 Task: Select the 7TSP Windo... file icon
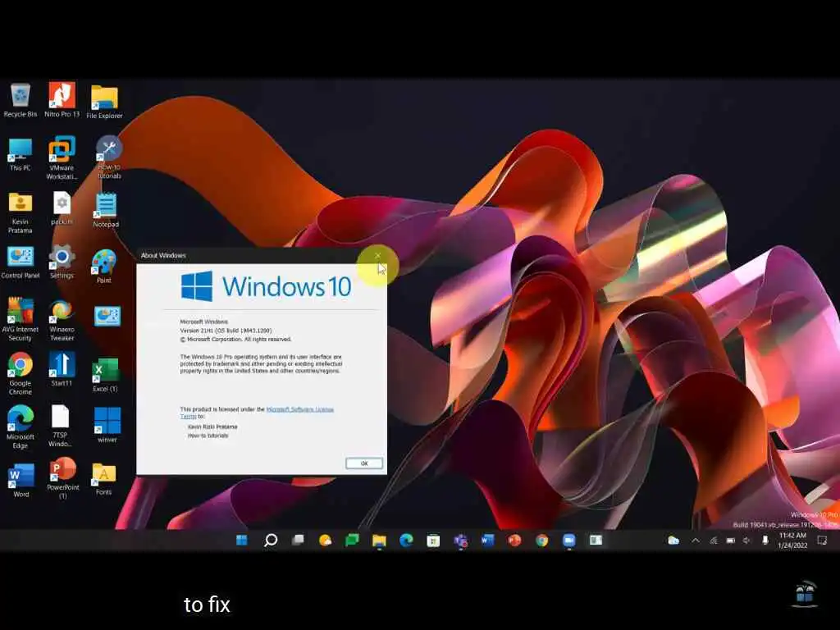(x=60, y=427)
